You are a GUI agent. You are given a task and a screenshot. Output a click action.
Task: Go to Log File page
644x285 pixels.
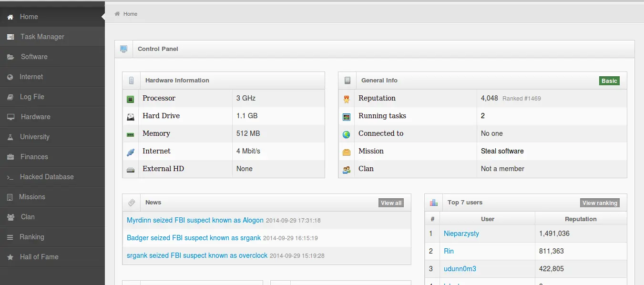click(x=52, y=97)
